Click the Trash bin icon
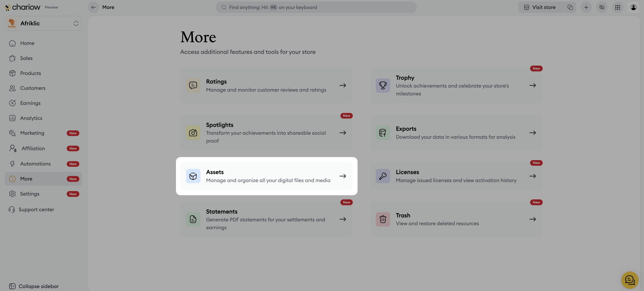Viewport: 644px width, 291px height. [382, 219]
